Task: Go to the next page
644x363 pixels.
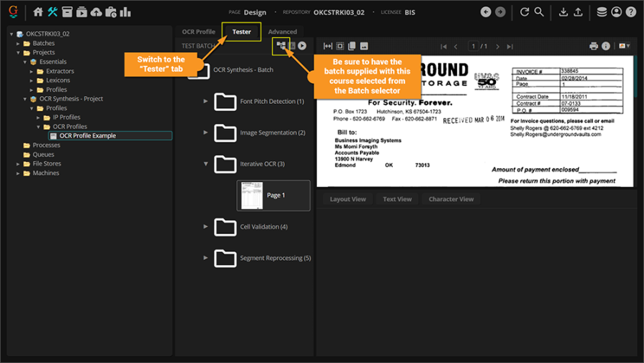Action: (x=497, y=47)
